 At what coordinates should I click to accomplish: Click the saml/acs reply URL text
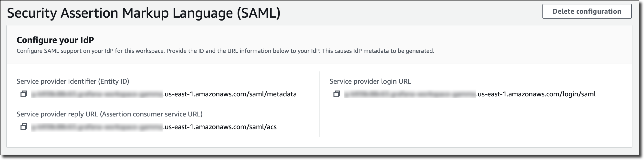click(219, 127)
